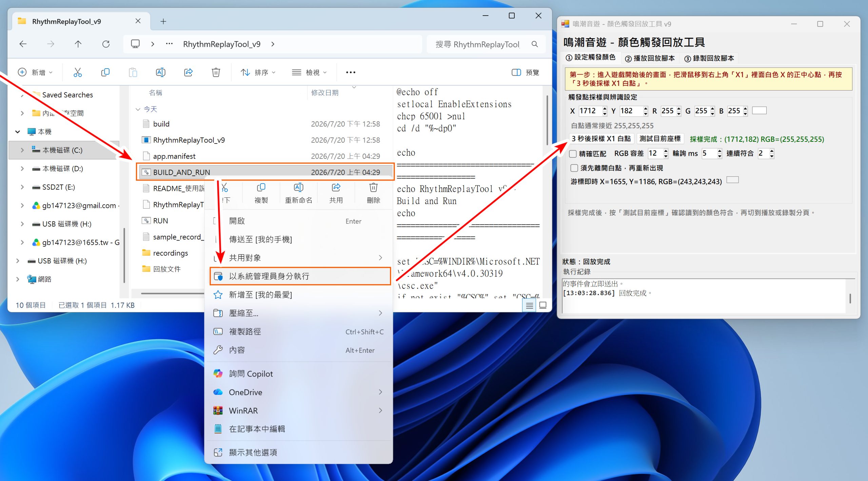
Task: Click the Delete trash icon in Explorer toolbar
Action: click(x=216, y=72)
